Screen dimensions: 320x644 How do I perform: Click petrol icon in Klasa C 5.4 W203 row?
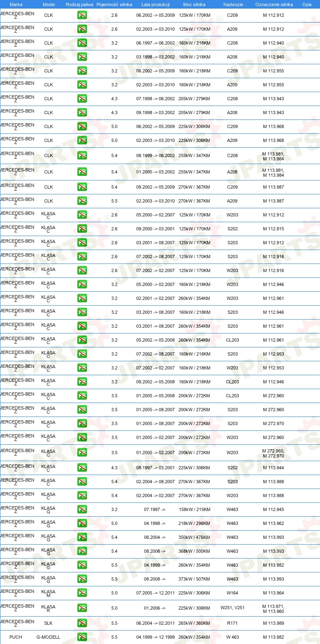(82, 496)
